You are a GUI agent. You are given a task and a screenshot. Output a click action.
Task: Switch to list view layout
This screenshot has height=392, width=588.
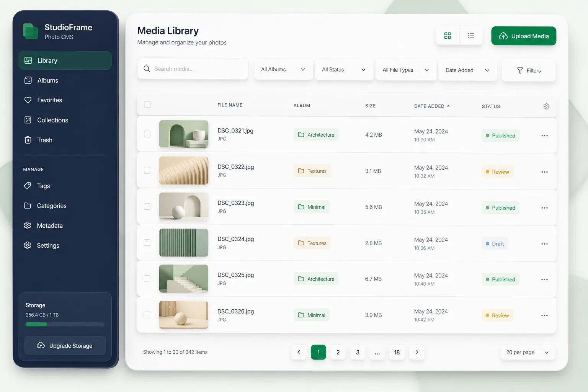point(471,36)
